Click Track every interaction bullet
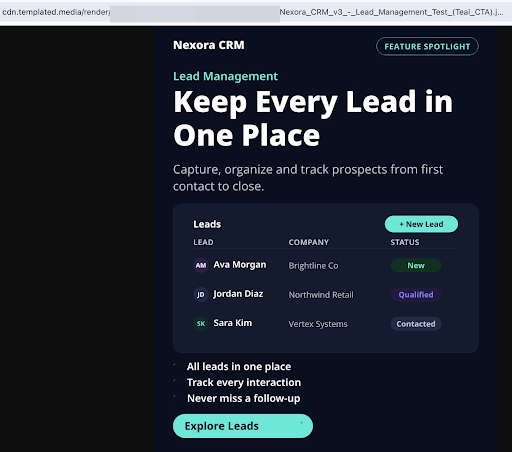 (x=244, y=382)
